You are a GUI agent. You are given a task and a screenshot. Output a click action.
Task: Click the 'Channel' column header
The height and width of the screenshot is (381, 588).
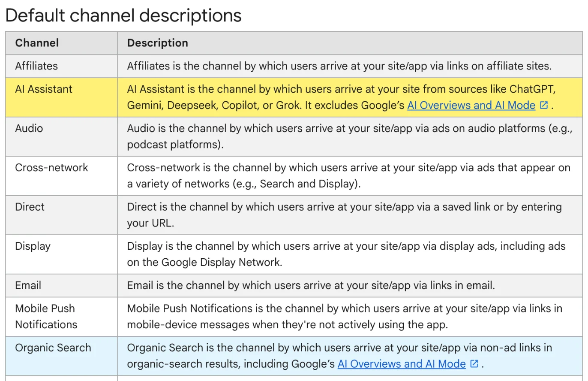point(62,43)
